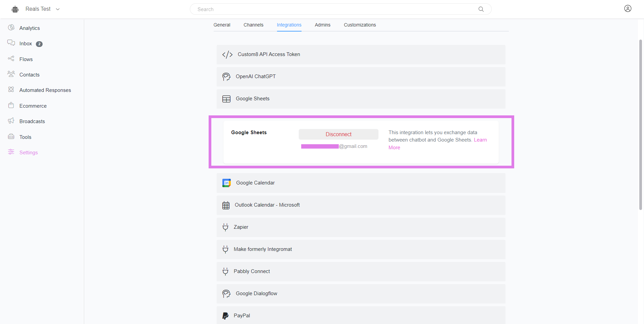Disconnect the Google Sheets account
The width and height of the screenshot is (644, 324).
pyautogui.click(x=338, y=134)
